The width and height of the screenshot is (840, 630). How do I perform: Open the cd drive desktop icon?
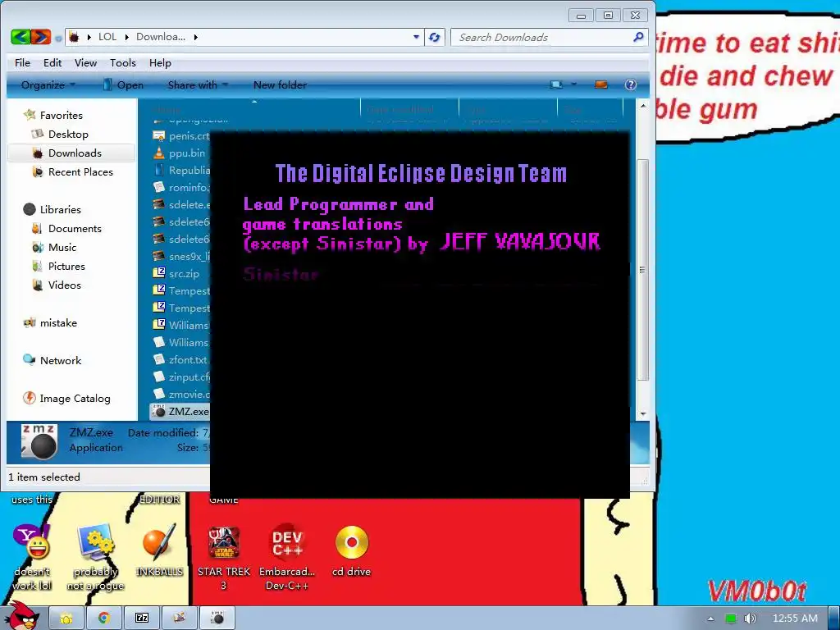click(351, 542)
